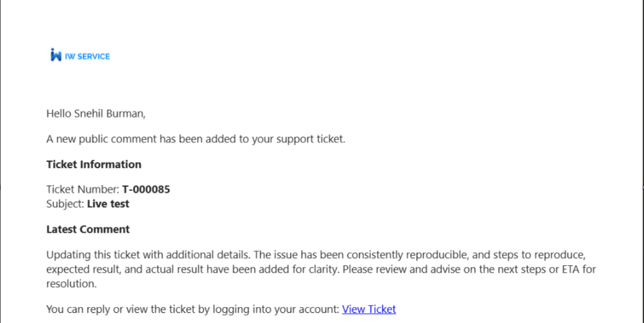The image size is (644, 323).
Task: Click the Ticket Number label
Action: (83, 190)
